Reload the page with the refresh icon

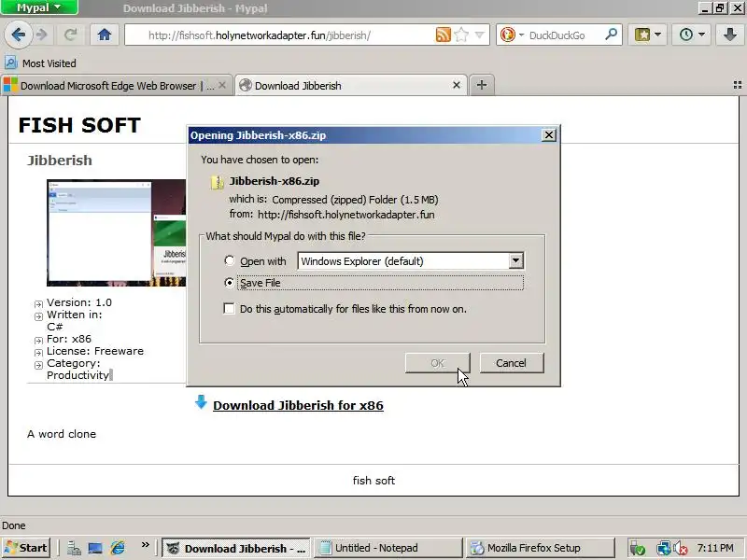click(x=71, y=35)
